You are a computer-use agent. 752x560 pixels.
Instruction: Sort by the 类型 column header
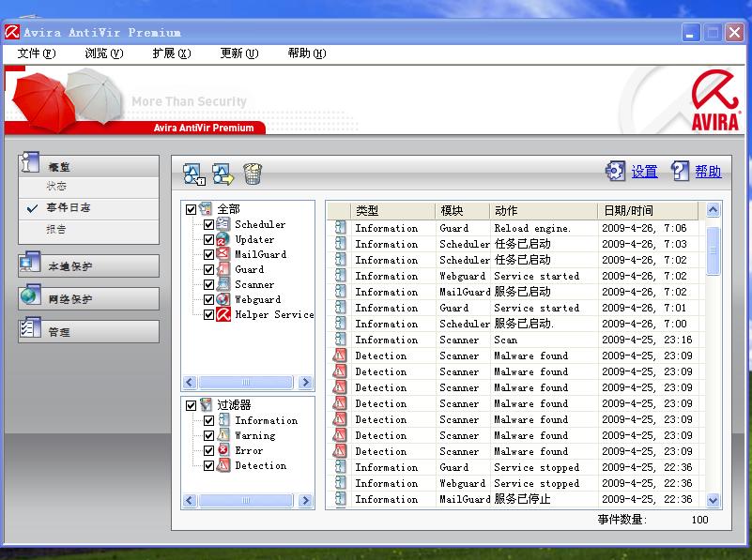pyautogui.click(x=393, y=210)
